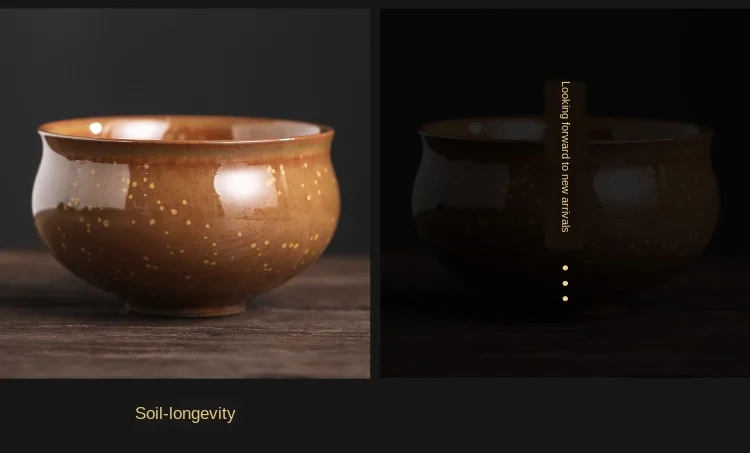This screenshot has height=453, width=750.
Task: Click the foot base of the brown bowl
Action: tap(188, 309)
